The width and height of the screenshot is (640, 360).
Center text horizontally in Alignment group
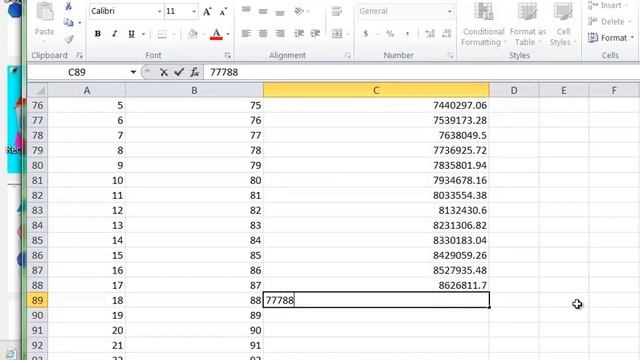point(263,34)
